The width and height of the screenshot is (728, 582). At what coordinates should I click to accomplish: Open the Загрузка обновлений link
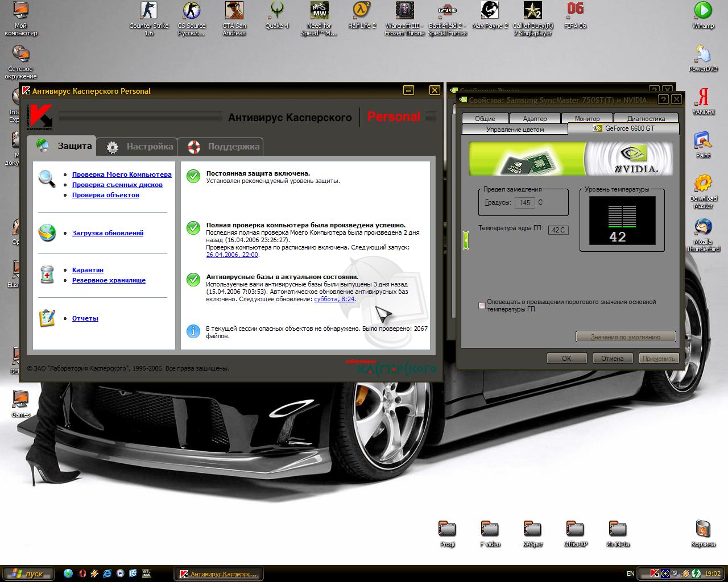[107, 233]
